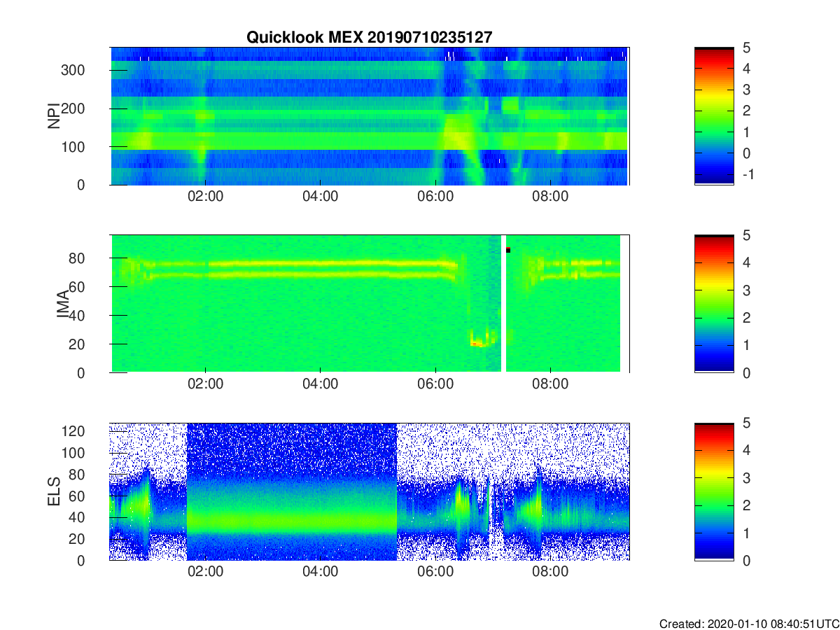Click the 08:00 tick under IMA panel
Image resolution: width=840 pixels, height=630 pixels.
(x=550, y=384)
